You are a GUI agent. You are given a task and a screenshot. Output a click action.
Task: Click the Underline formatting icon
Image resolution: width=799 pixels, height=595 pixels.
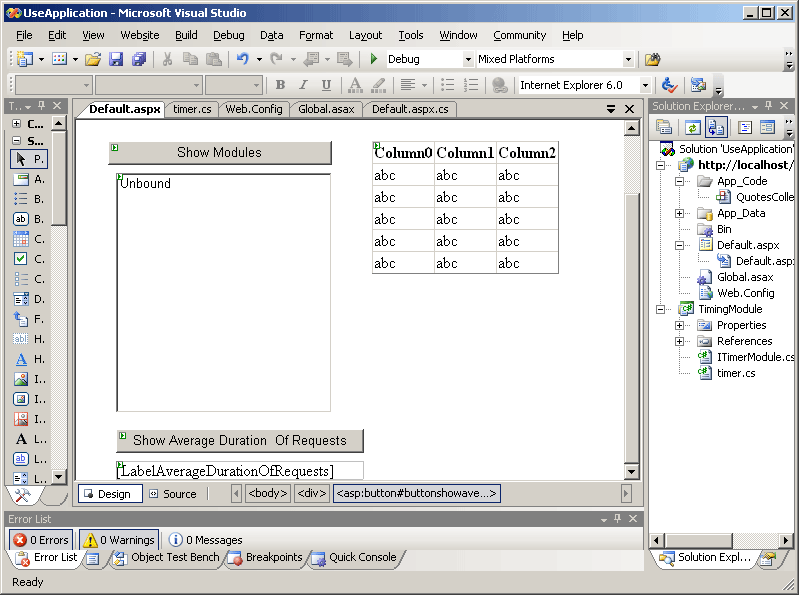tap(326, 85)
